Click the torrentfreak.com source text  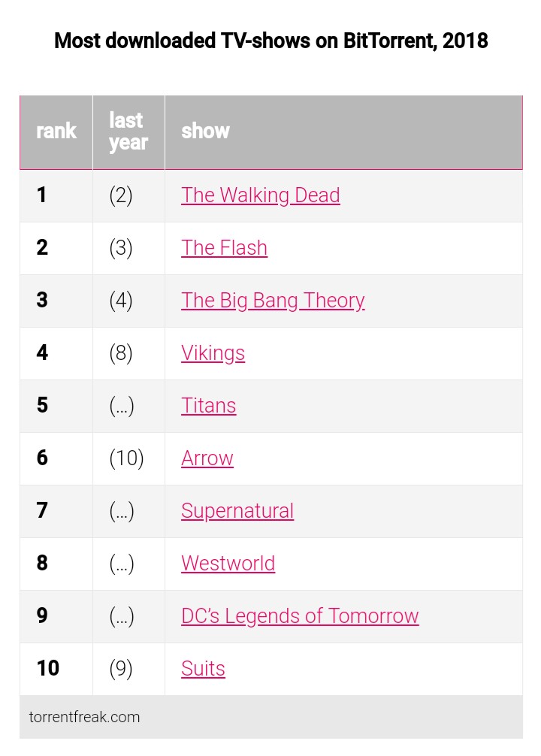pos(84,717)
